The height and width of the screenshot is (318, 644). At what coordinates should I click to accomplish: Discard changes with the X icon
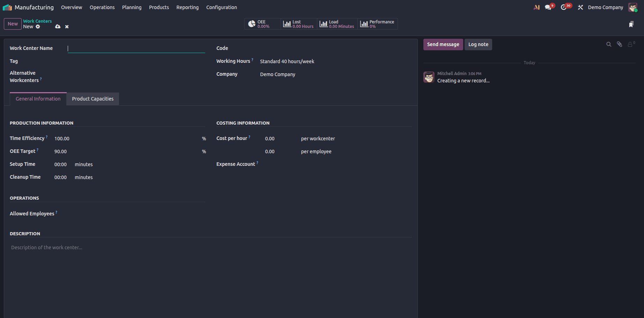coord(67,26)
